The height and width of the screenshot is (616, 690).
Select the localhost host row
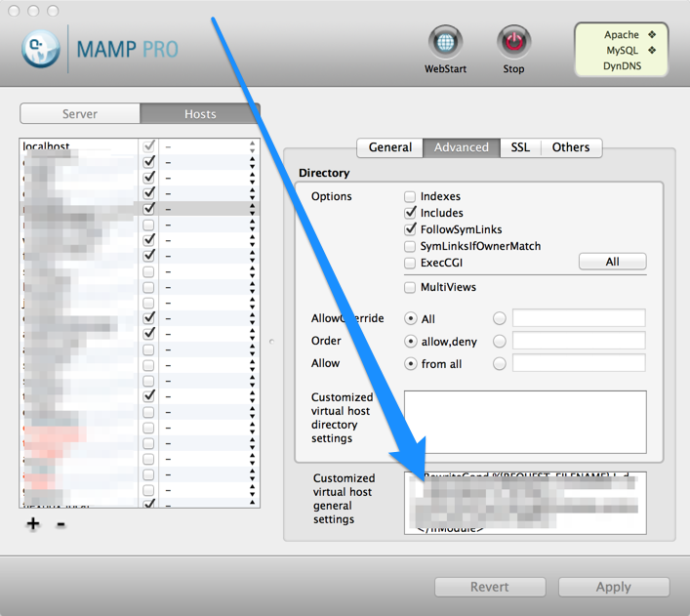[139, 146]
